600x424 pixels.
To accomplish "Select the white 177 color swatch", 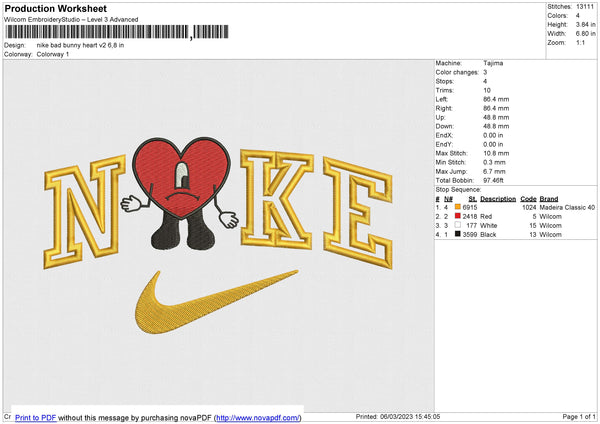I will click(x=458, y=225).
